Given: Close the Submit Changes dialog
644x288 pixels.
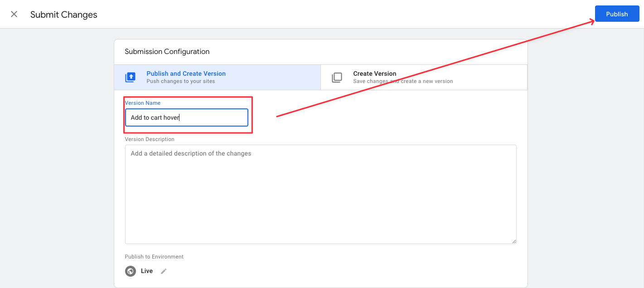Looking at the screenshot, I should point(14,14).
